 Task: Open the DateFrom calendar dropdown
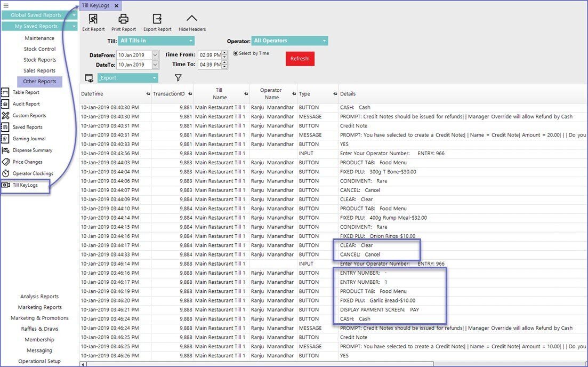click(x=155, y=55)
